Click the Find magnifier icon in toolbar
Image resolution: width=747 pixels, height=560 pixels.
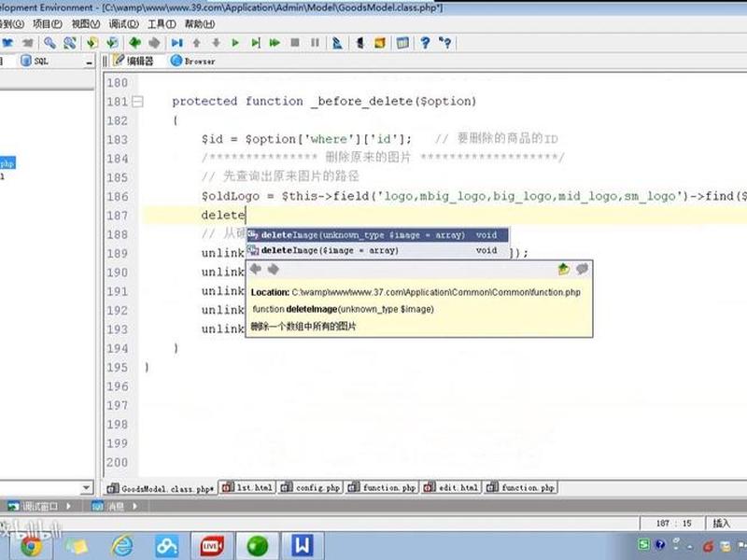(x=49, y=43)
